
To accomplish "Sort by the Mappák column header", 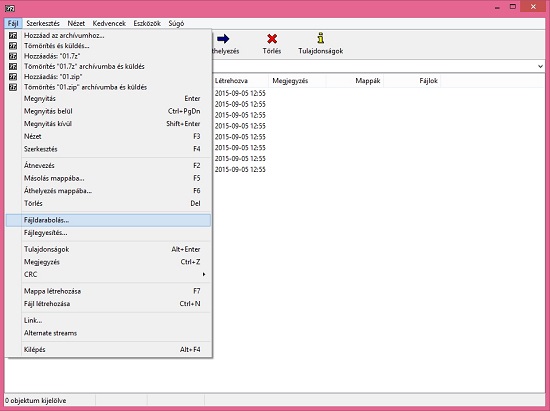I will (x=355, y=81).
